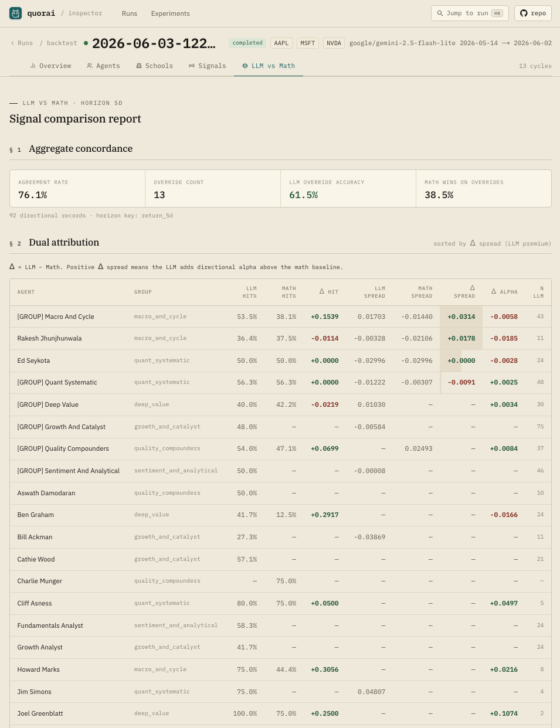The height and width of the screenshot is (728, 560).
Task: Click the Overview tab bar-chart icon
Action: point(33,66)
